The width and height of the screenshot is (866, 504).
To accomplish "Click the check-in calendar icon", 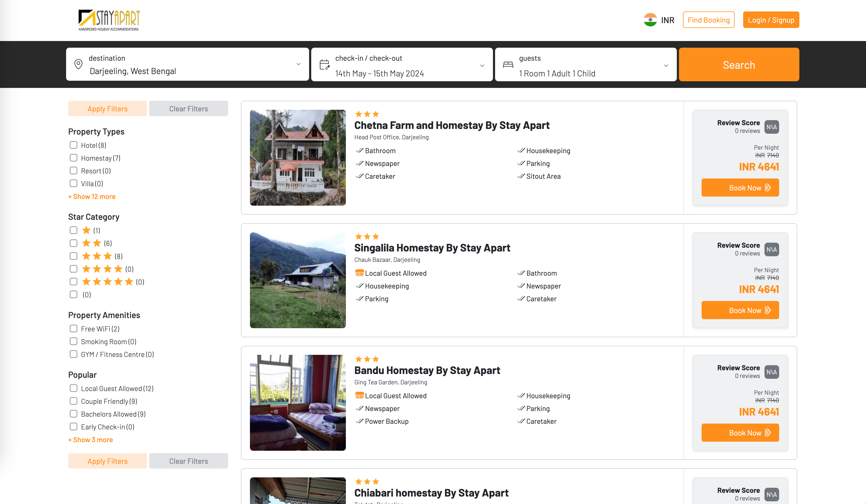I will coord(325,64).
